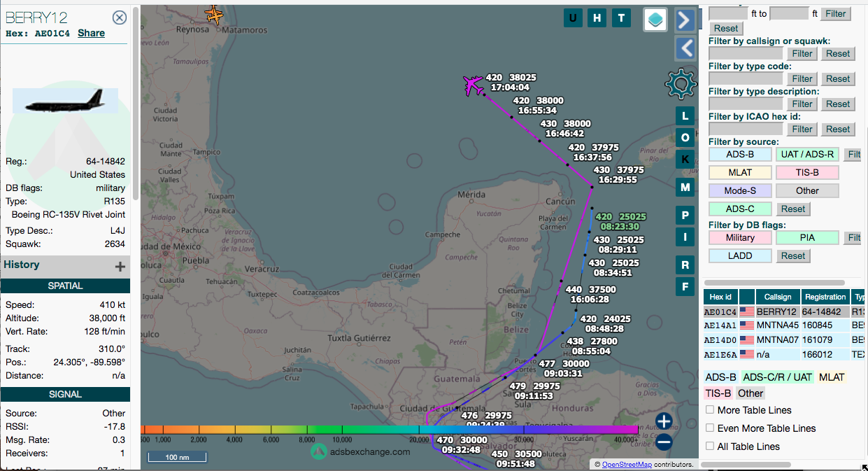Toggle the H map button
868x471 pixels.
(x=597, y=18)
